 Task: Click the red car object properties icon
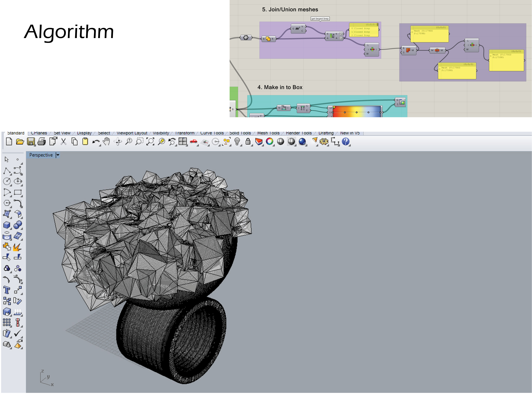point(193,141)
